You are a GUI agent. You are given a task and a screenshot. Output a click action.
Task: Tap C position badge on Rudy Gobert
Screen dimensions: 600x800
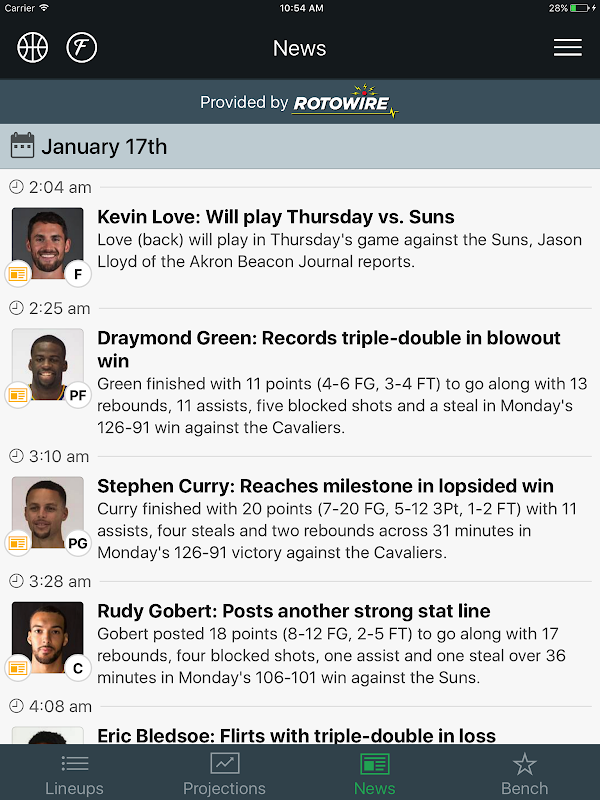[78, 668]
